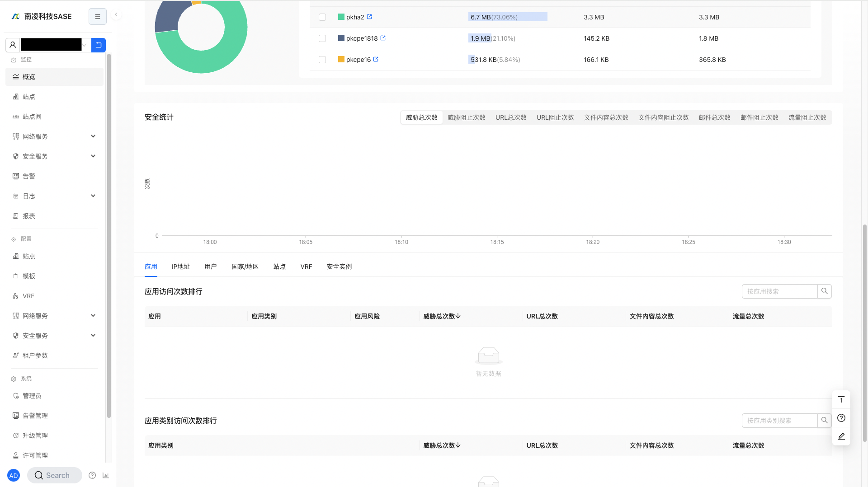The image size is (868, 487).
Task: Click the blue tenant switch button
Action: (x=99, y=45)
